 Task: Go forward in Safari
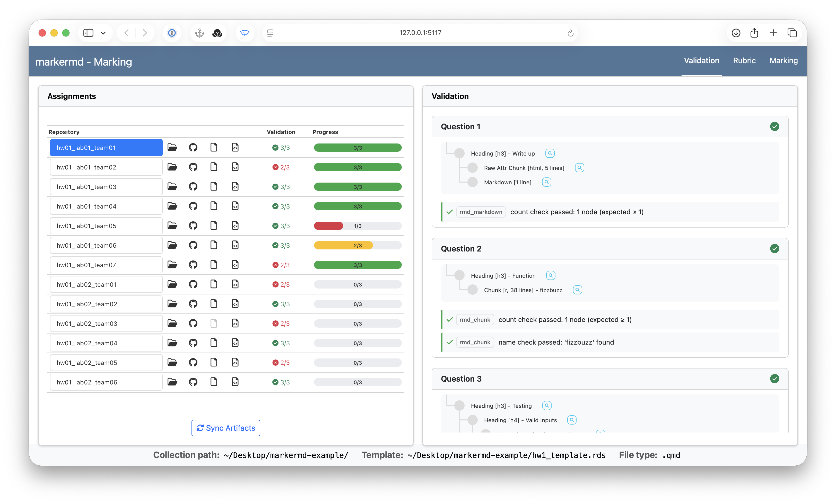point(145,33)
